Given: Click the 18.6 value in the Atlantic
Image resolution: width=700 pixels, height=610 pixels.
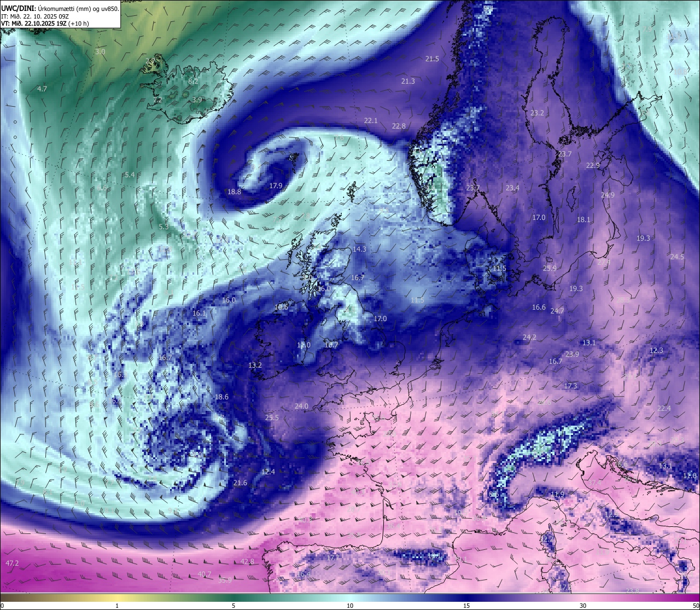Looking at the screenshot, I should [221, 397].
